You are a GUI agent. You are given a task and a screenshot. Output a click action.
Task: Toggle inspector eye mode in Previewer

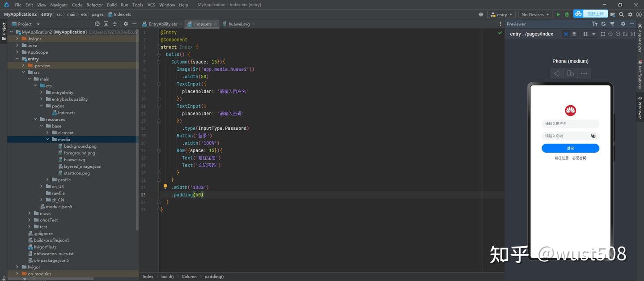pyautogui.click(x=566, y=34)
